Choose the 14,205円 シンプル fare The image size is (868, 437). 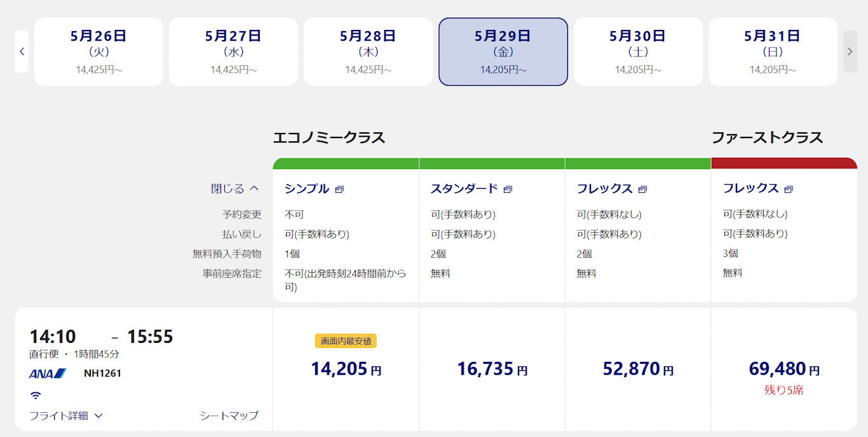pos(346,369)
